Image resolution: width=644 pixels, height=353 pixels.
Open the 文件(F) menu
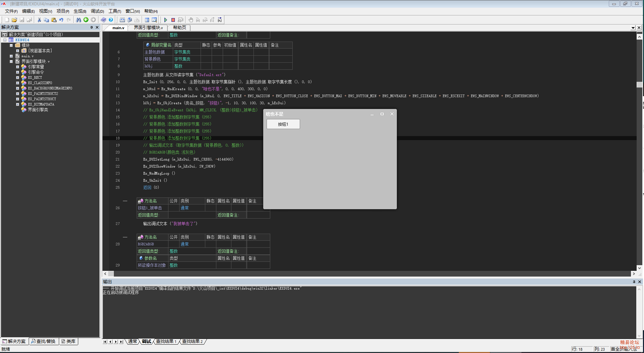[11, 11]
